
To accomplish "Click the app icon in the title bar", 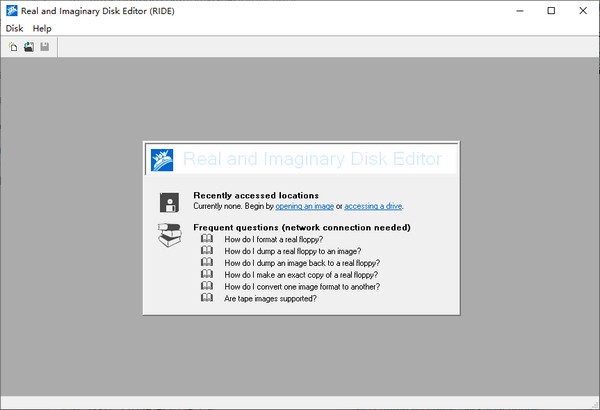I will (11, 10).
